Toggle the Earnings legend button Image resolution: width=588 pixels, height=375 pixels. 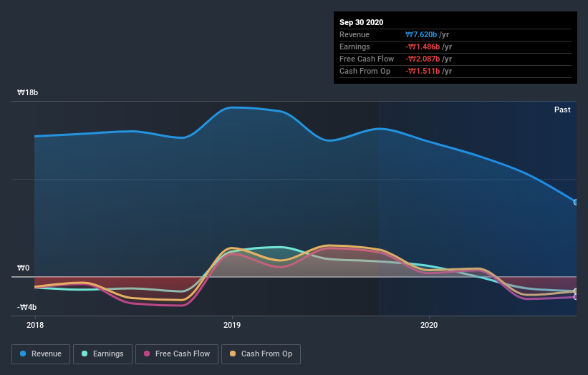[102, 354]
